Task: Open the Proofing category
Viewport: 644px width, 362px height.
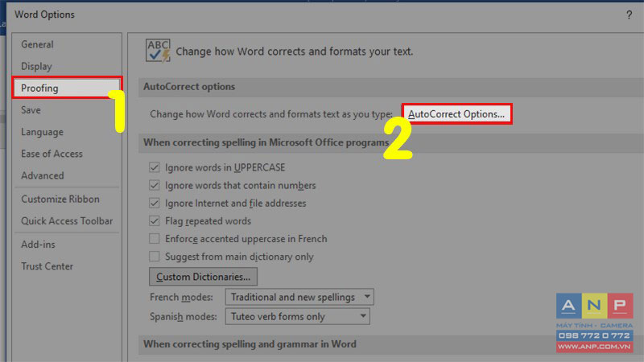Action: [67, 88]
